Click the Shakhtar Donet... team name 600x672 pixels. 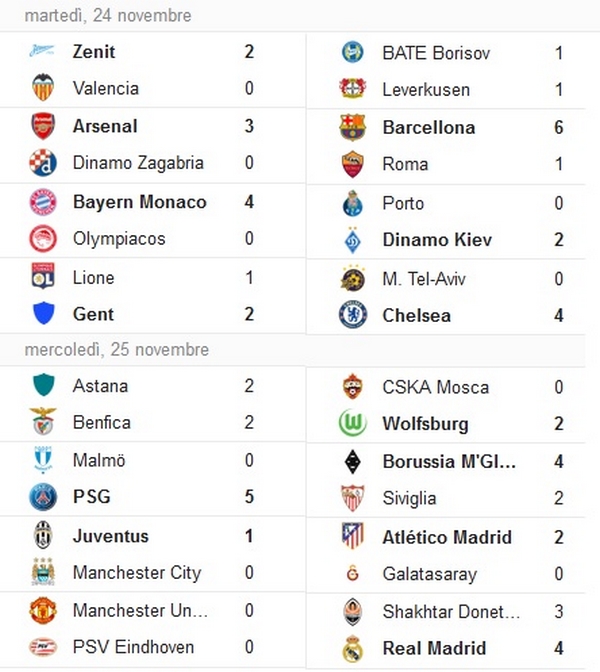click(x=451, y=612)
